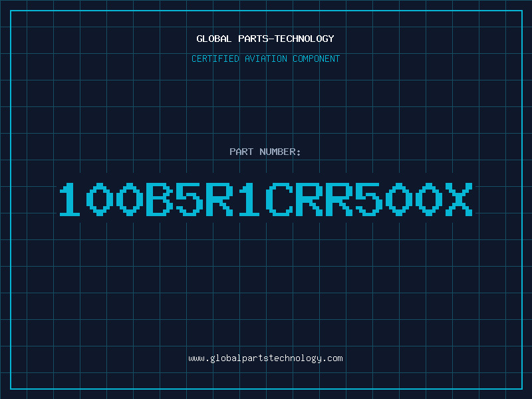Click the PART NUMBER: label
This screenshot has width=532, height=399.
265,152
